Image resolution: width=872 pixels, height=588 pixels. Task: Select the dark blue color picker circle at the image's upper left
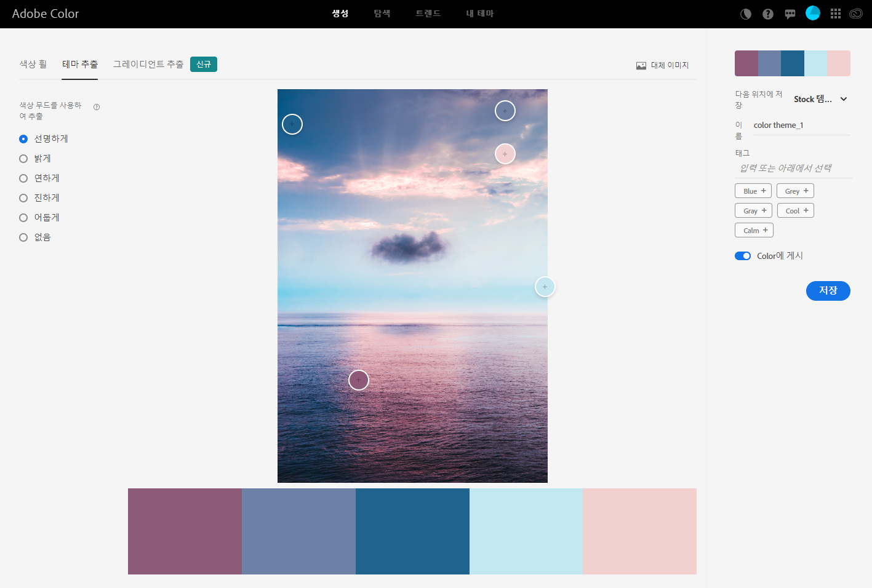pyautogui.click(x=292, y=124)
